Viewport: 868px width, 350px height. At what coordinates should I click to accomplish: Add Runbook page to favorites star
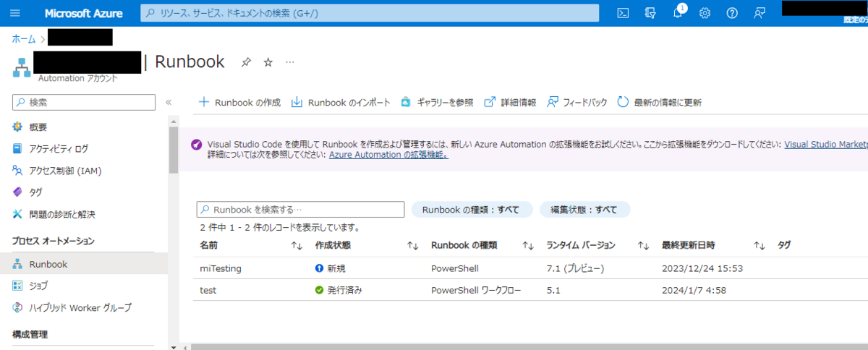coord(268,62)
